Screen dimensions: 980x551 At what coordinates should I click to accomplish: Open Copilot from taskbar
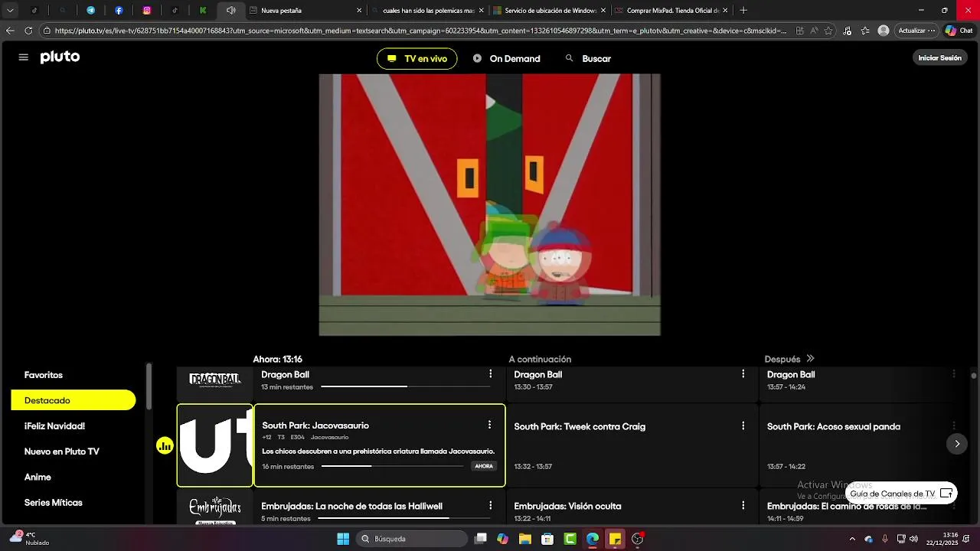coord(502,539)
